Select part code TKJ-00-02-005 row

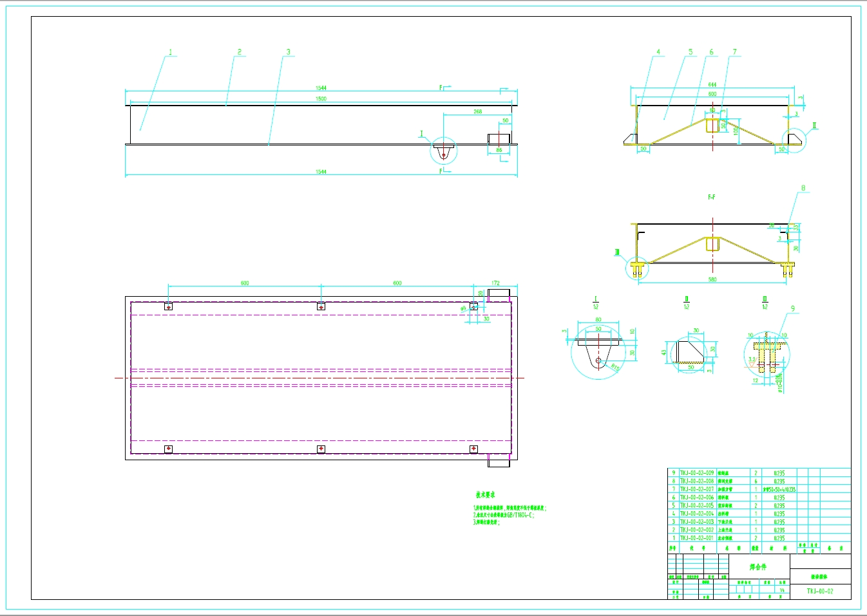pyautogui.click(x=697, y=505)
